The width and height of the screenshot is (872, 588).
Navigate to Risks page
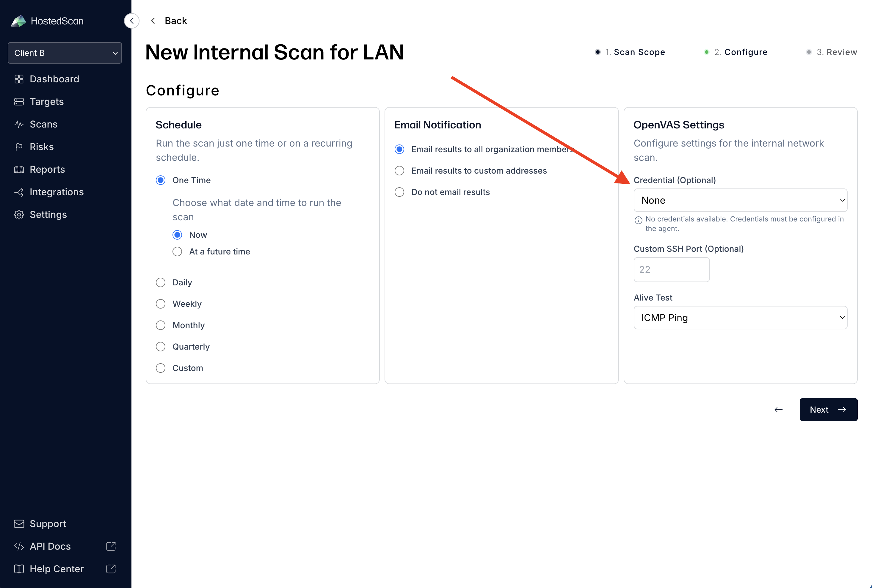pyautogui.click(x=42, y=147)
